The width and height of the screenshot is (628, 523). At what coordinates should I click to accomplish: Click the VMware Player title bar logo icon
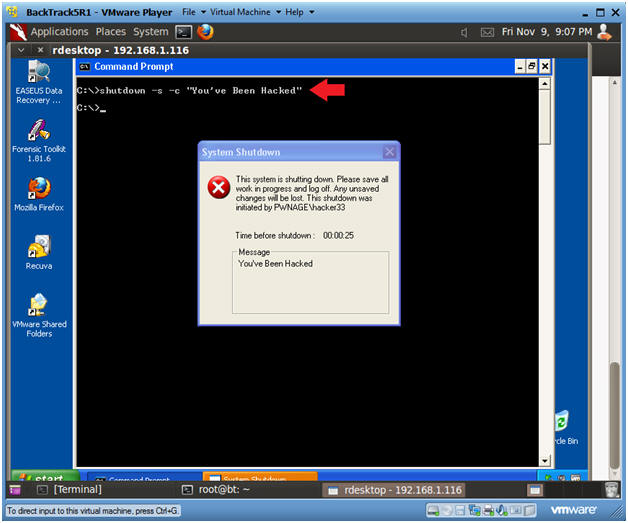[12, 12]
